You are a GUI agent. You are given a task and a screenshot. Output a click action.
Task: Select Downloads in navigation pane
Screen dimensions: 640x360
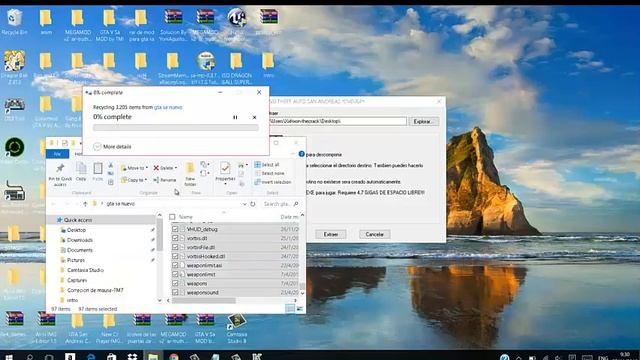click(80, 240)
